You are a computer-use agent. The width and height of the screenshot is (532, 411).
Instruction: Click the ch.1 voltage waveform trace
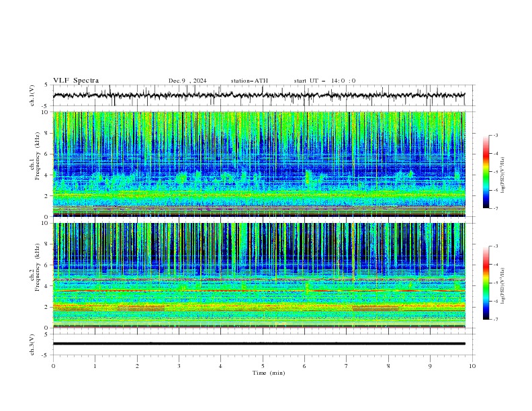[259, 95]
